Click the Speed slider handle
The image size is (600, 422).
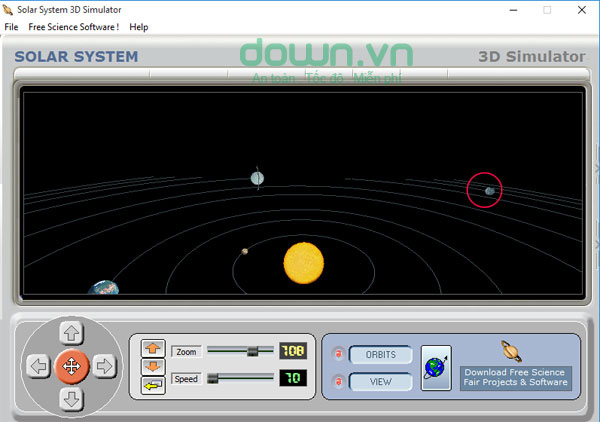pyautogui.click(x=213, y=378)
